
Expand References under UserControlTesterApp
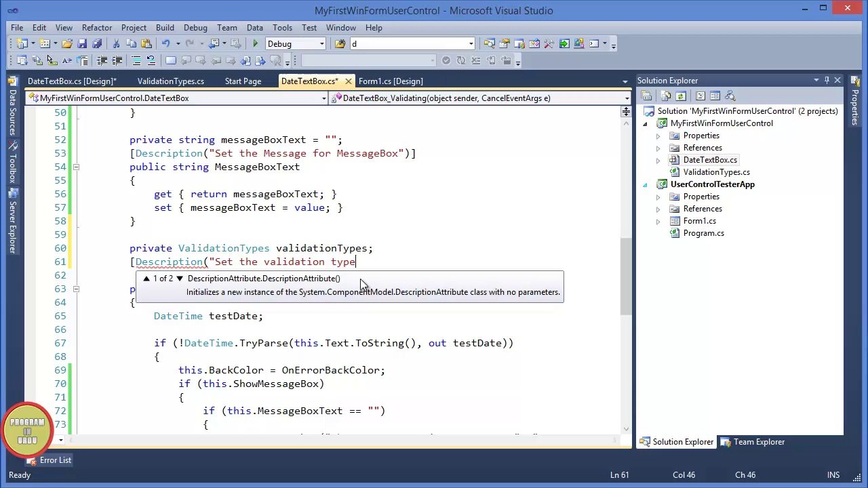pyautogui.click(x=658, y=209)
